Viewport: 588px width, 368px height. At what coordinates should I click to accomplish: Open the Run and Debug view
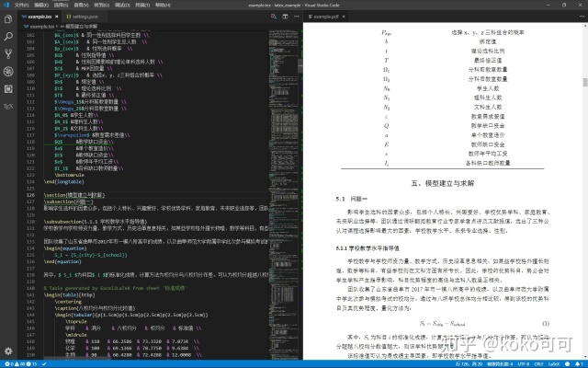[x=8, y=72]
